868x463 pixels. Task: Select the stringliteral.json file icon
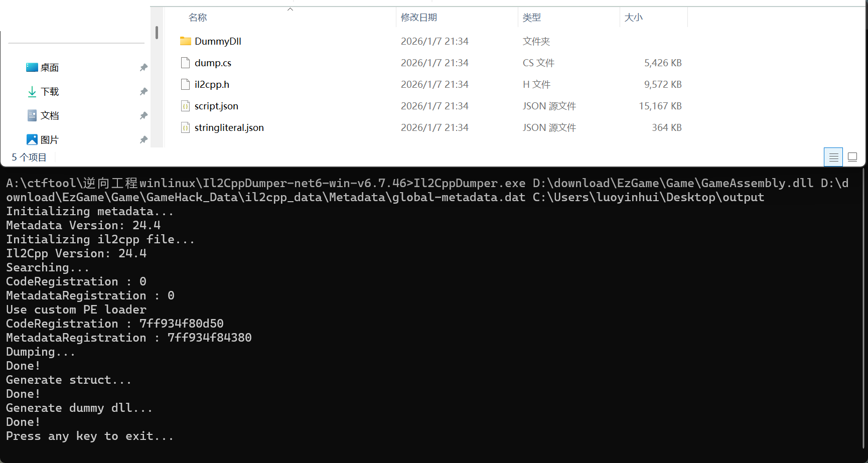[185, 127]
